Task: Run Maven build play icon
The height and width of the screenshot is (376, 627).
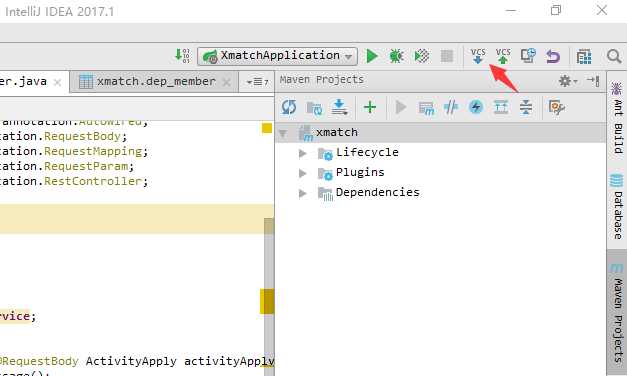Action: coord(401,107)
